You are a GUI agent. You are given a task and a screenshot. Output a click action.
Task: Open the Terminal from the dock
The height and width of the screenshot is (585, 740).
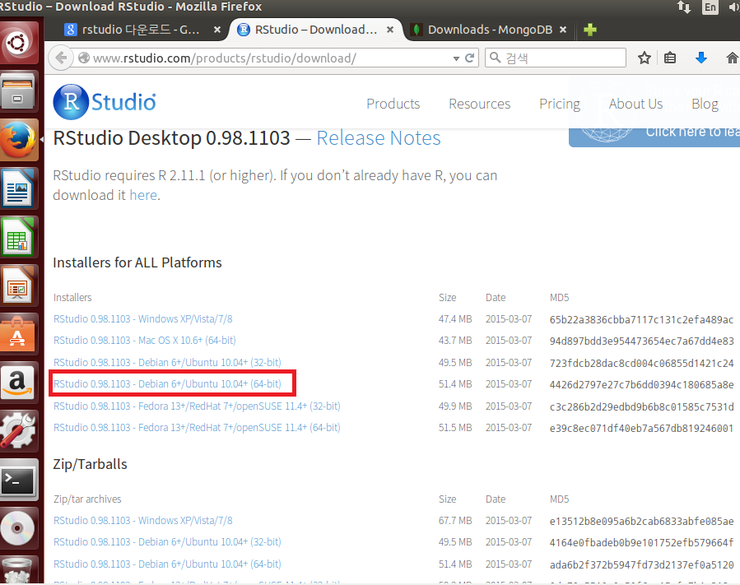(x=20, y=482)
